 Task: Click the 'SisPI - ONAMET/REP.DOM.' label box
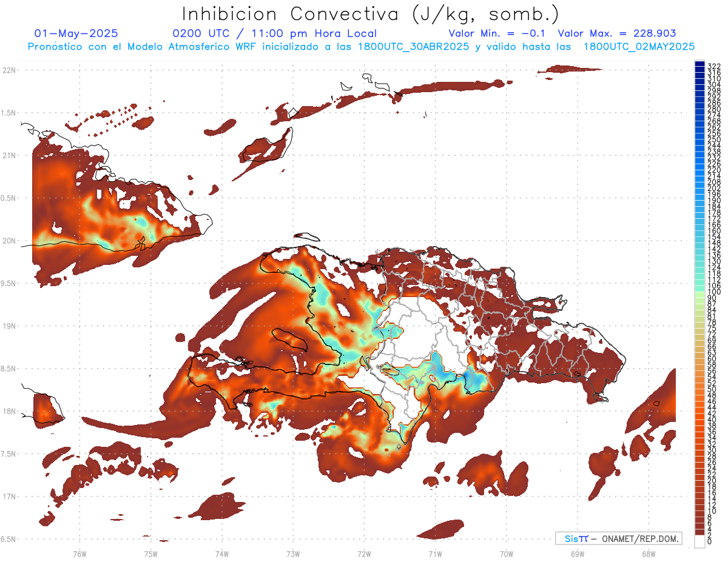point(618,538)
